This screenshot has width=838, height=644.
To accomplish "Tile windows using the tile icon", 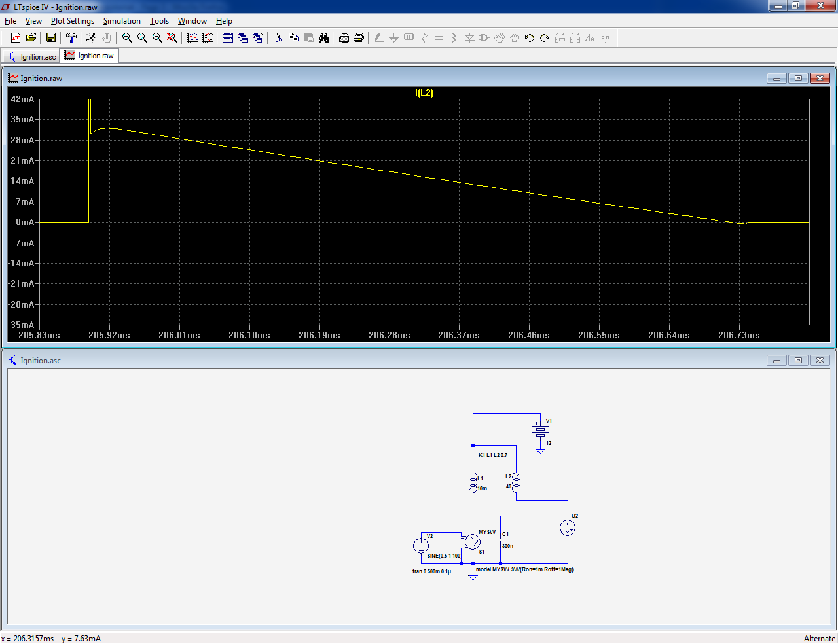I will click(228, 38).
